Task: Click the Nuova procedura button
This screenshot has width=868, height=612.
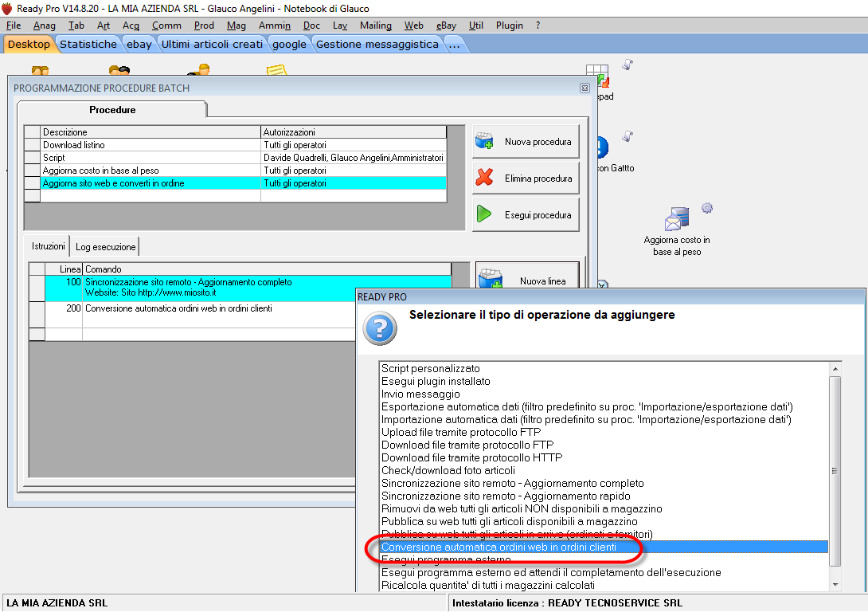Action: tap(526, 142)
